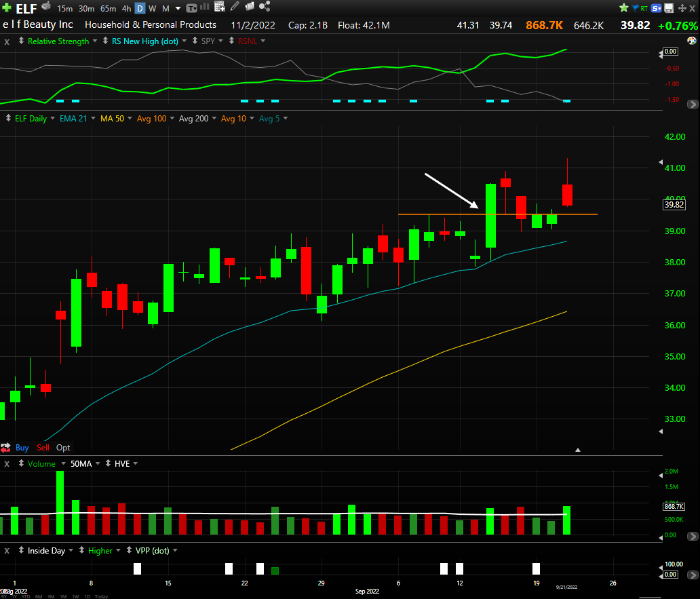
Task: Open the trade ticket icon beside ELF
Action: coord(46,6)
